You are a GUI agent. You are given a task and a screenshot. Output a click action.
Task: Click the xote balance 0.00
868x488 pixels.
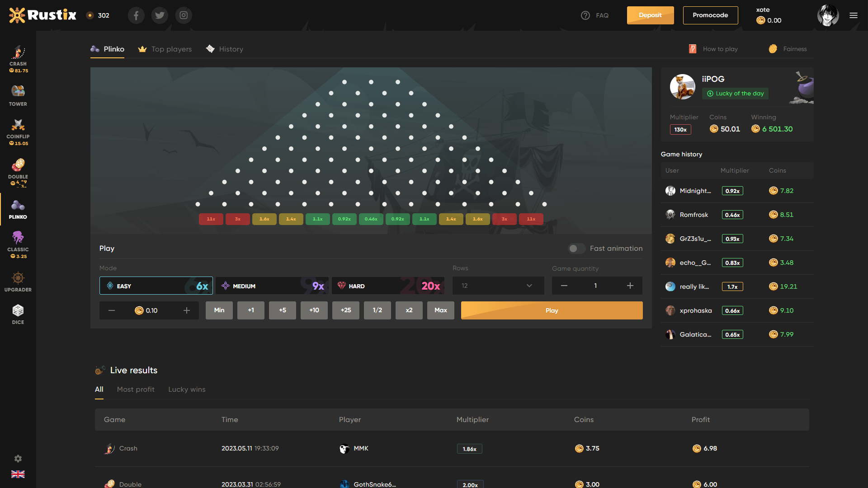[769, 20]
